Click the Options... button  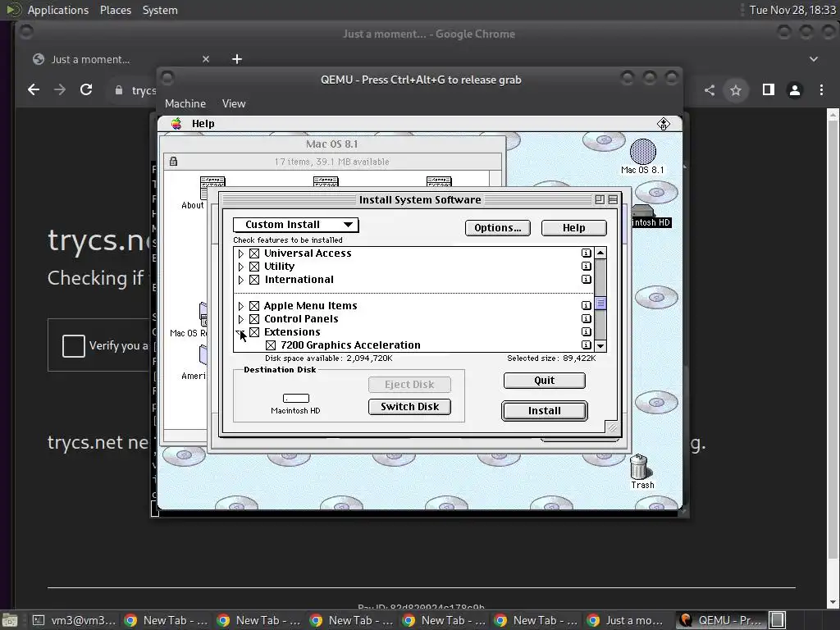tap(498, 228)
